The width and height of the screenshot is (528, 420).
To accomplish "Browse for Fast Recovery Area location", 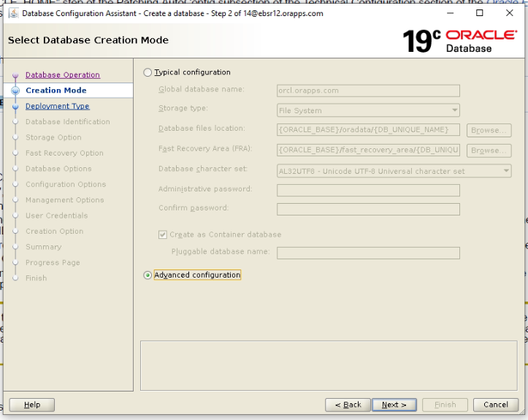I will tap(489, 150).
